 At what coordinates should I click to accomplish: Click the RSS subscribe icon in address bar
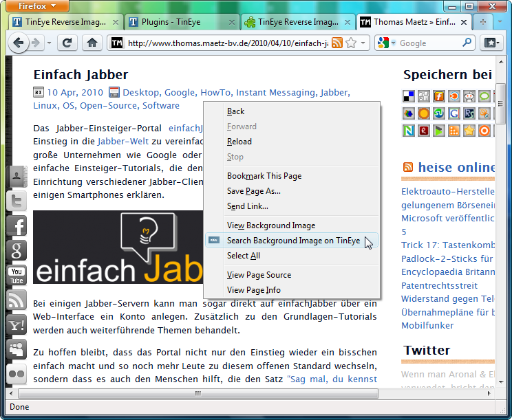[337, 43]
